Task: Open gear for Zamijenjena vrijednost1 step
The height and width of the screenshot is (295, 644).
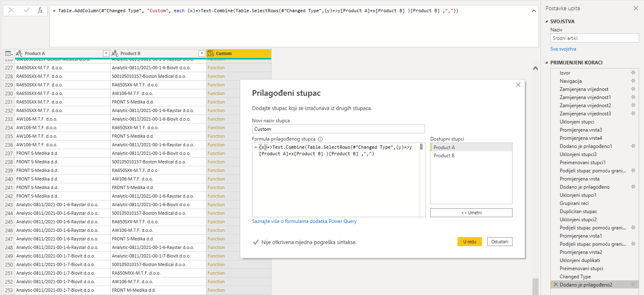Action: [633, 97]
